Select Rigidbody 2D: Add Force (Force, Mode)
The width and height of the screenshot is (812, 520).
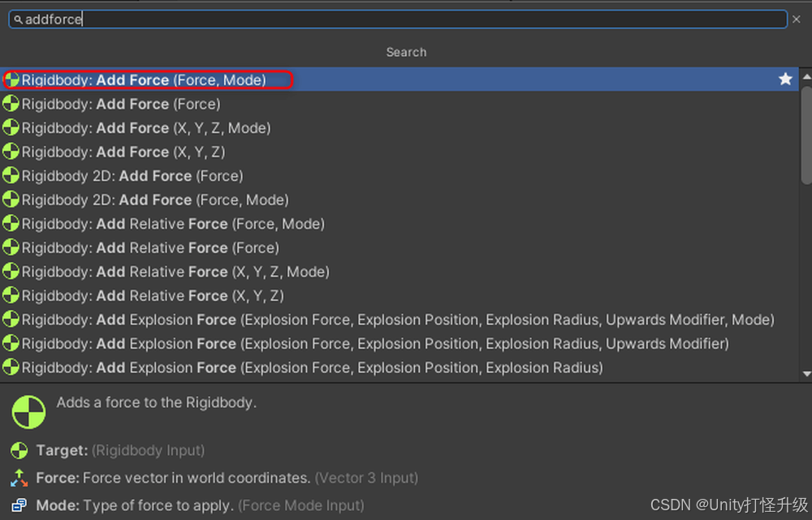pos(399,200)
